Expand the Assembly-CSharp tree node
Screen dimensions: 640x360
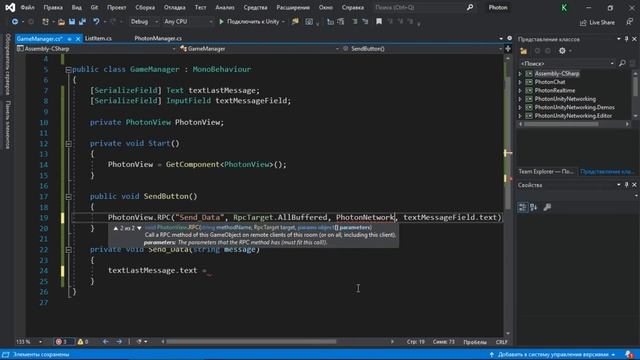[x=520, y=74]
